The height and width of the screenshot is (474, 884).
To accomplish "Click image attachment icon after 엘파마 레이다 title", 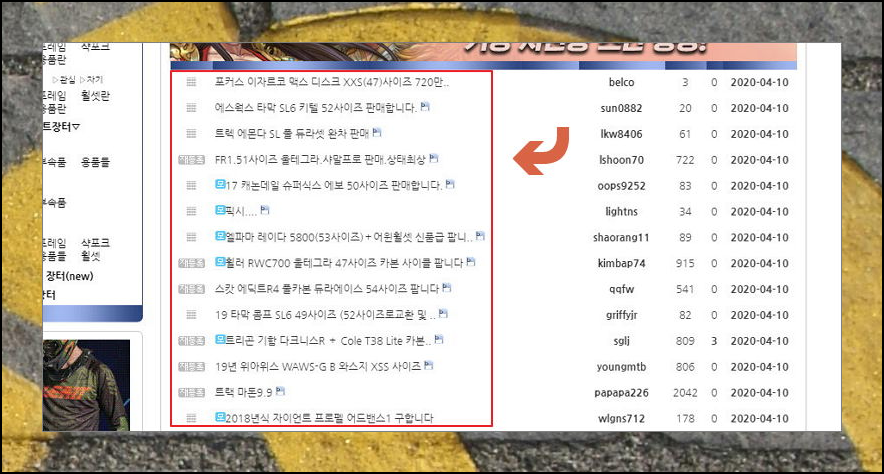I will [480, 236].
